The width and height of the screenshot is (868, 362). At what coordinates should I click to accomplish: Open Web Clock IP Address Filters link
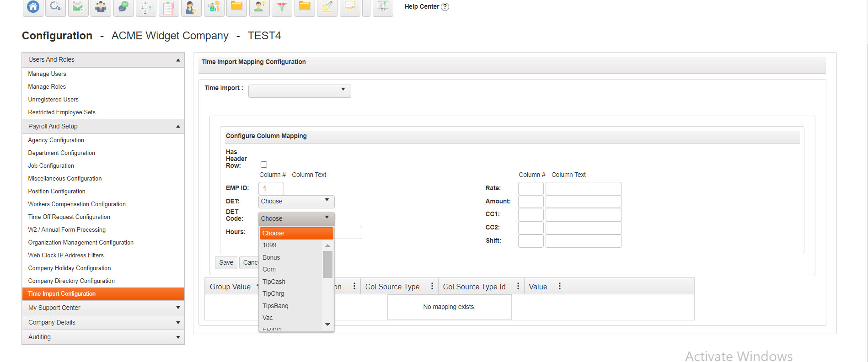point(66,256)
